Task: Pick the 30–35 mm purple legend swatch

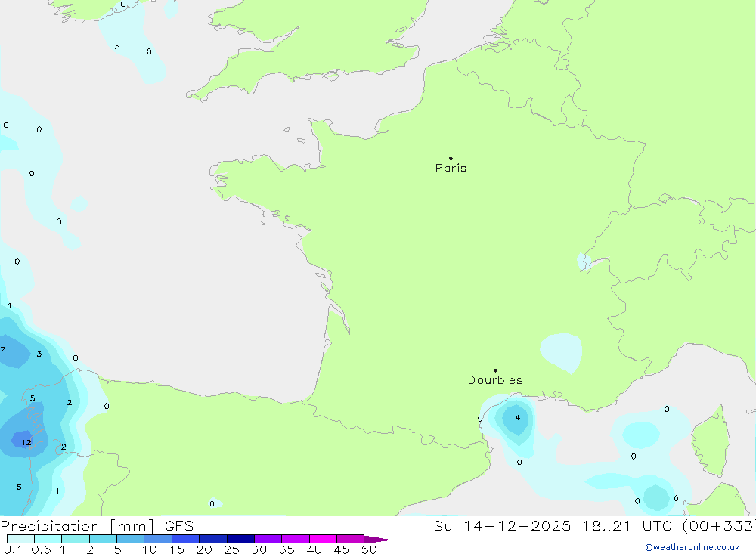Action: click(268, 539)
